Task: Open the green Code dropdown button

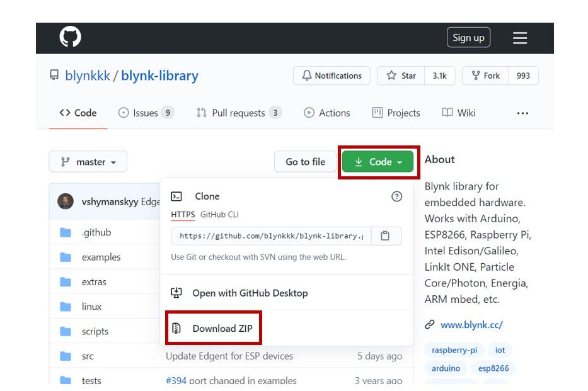Action: (378, 162)
